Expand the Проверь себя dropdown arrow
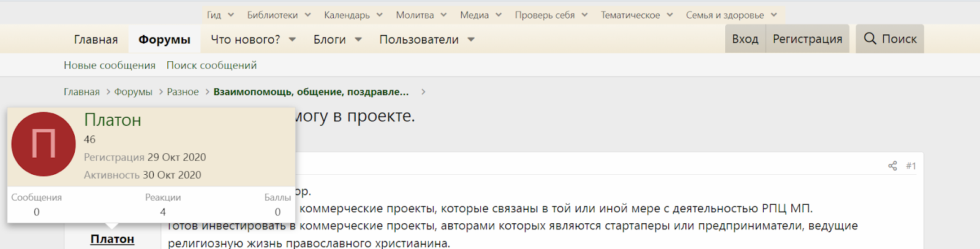Viewport: 980px width, 249px height. click(x=584, y=15)
